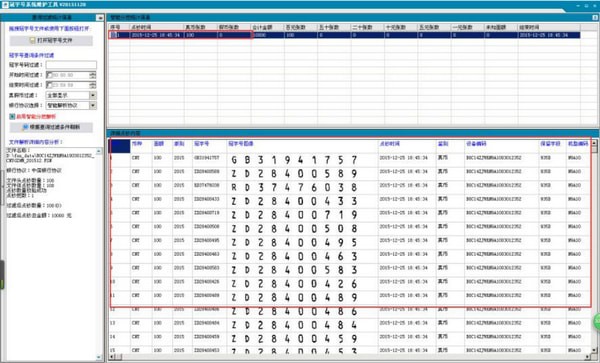Select the 2015-12-25 statistics row

click(x=344, y=35)
